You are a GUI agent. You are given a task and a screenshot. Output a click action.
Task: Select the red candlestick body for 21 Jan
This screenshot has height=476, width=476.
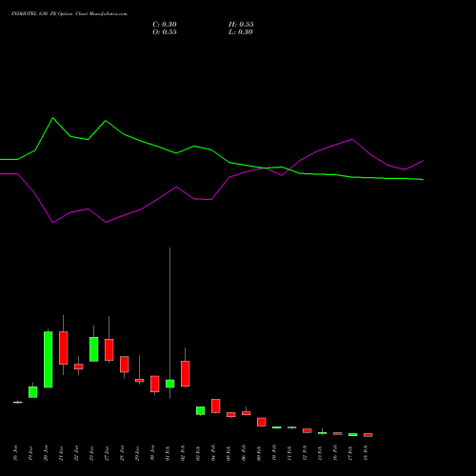(64, 347)
